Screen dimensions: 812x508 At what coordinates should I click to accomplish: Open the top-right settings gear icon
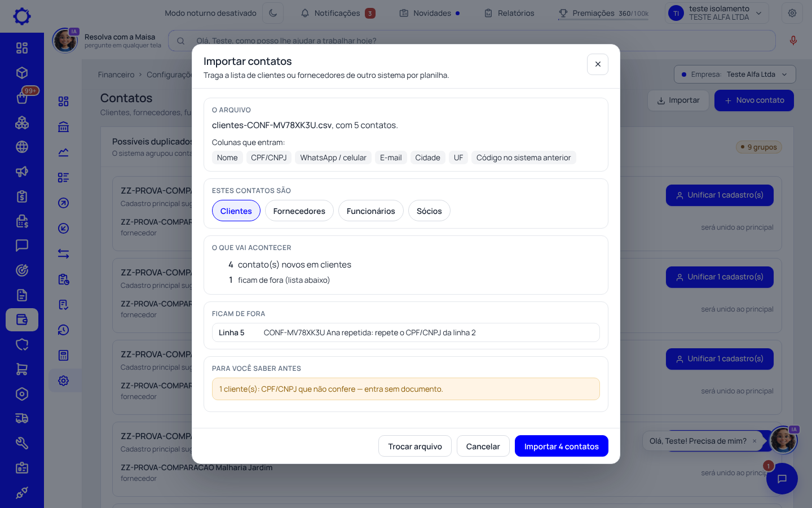[x=792, y=13]
